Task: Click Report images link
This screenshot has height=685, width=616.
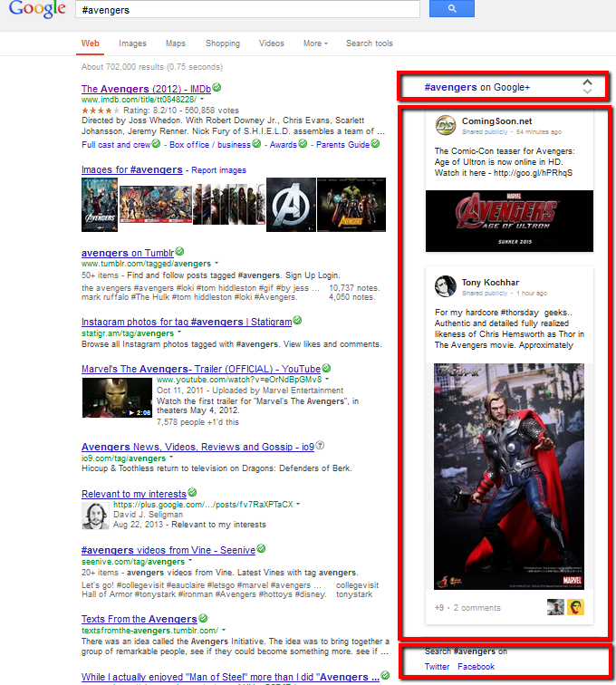Action: 218,170
